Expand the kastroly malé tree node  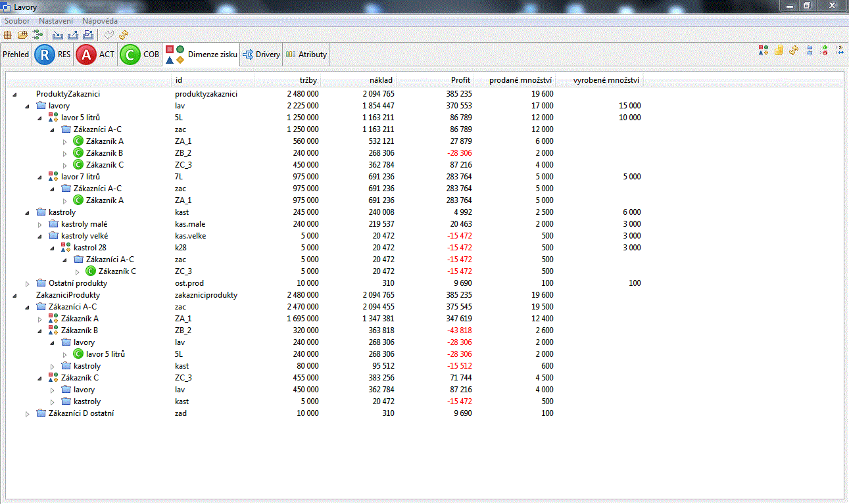coord(39,225)
